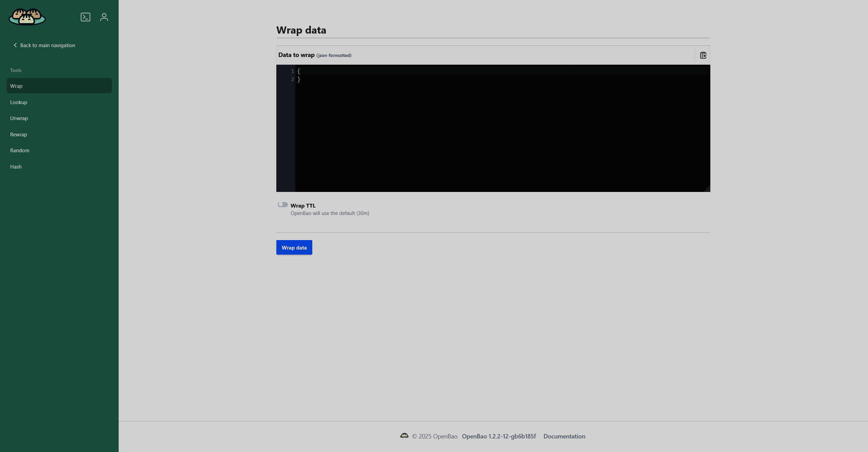868x452 pixels.
Task: Click the back chevron arrow icon
Action: [15, 45]
